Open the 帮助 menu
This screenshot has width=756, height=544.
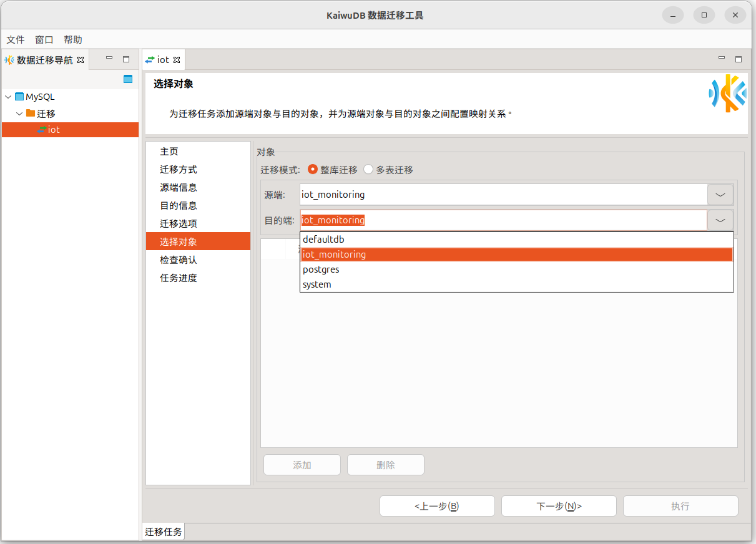[x=73, y=39]
